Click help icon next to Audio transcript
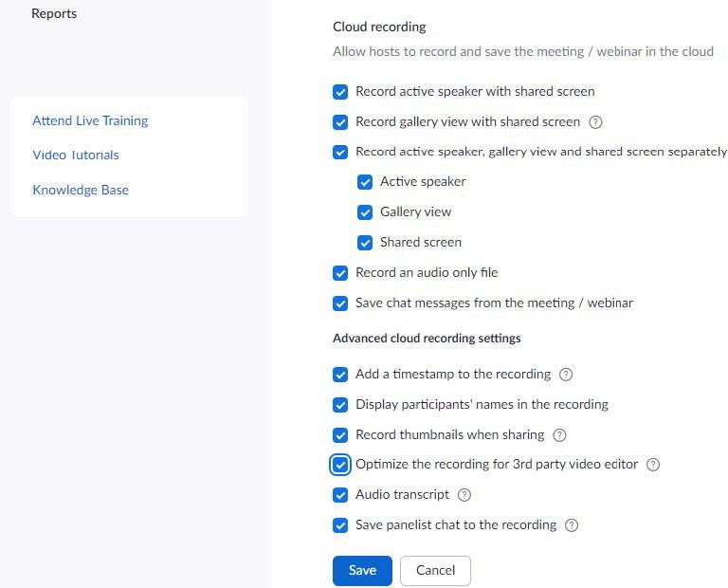 [464, 495]
